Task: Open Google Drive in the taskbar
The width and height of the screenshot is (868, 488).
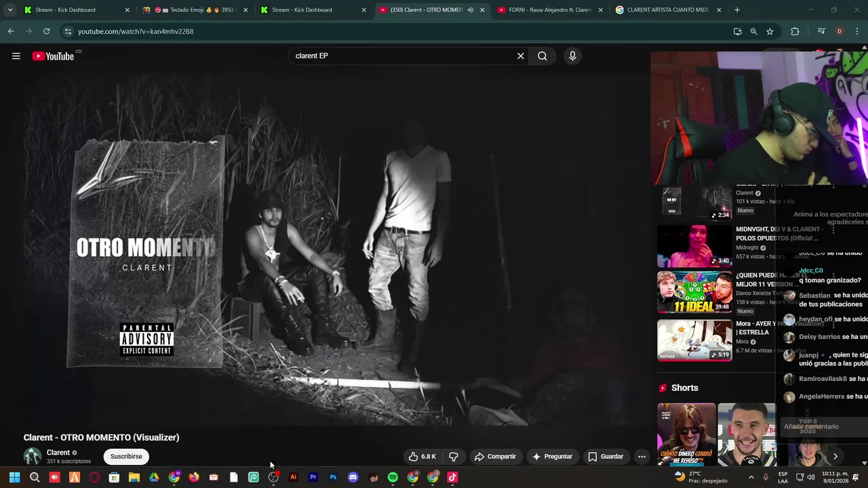Action: pos(154,477)
